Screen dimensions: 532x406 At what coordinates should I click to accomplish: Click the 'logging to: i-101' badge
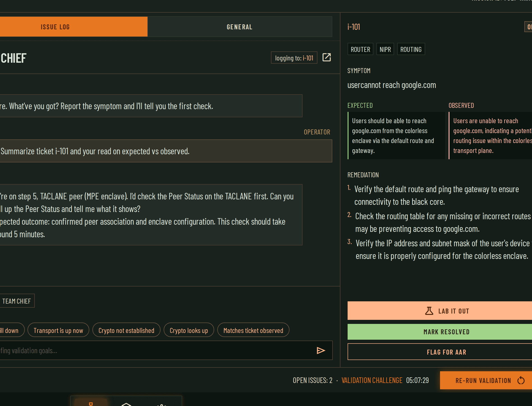tap(294, 58)
